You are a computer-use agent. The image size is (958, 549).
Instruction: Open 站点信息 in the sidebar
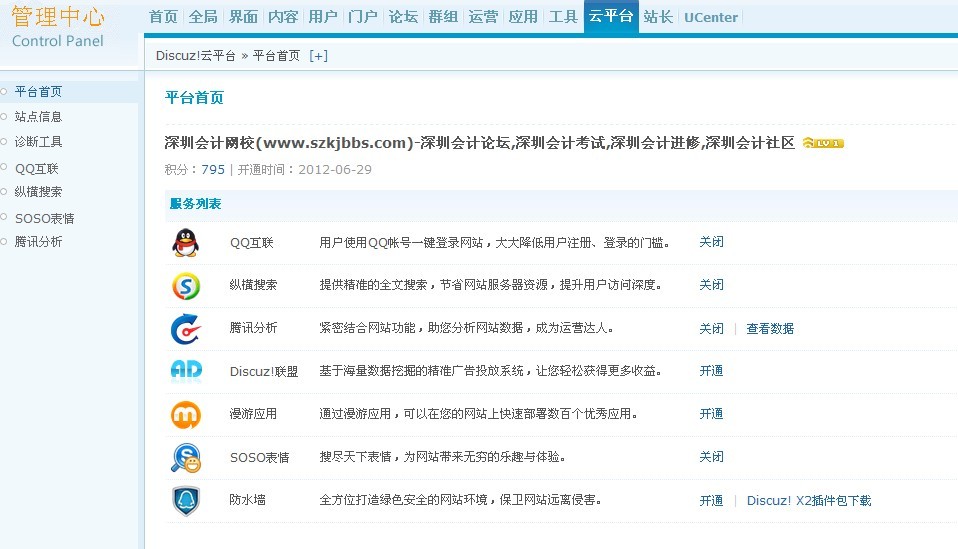(38, 117)
